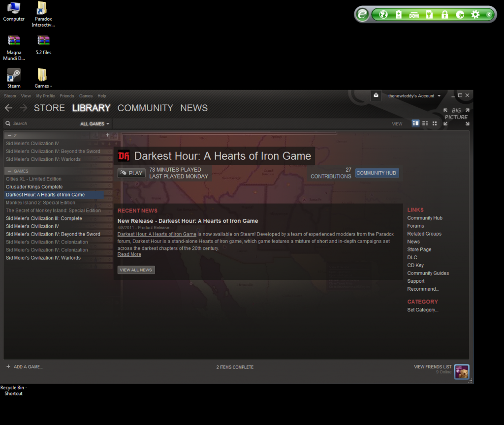Collapse the Z category with minus toggle
This screenshot has height=425, width=504.
point(9,135)
